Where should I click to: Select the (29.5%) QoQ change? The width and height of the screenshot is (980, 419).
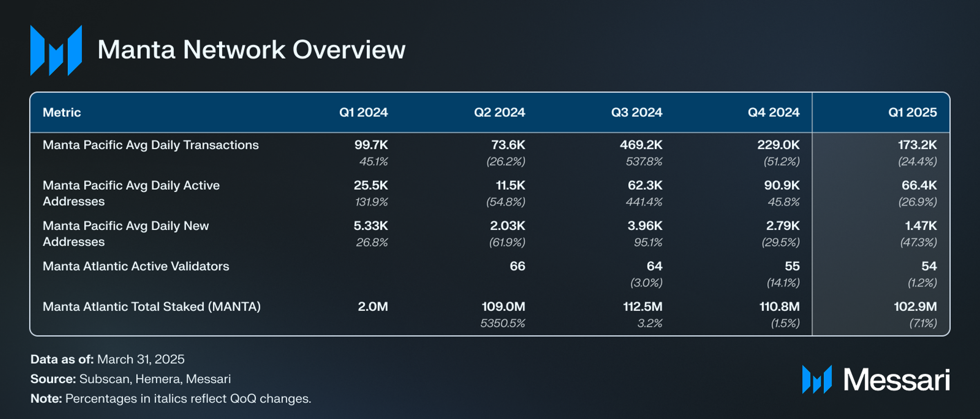coord(781,242)
